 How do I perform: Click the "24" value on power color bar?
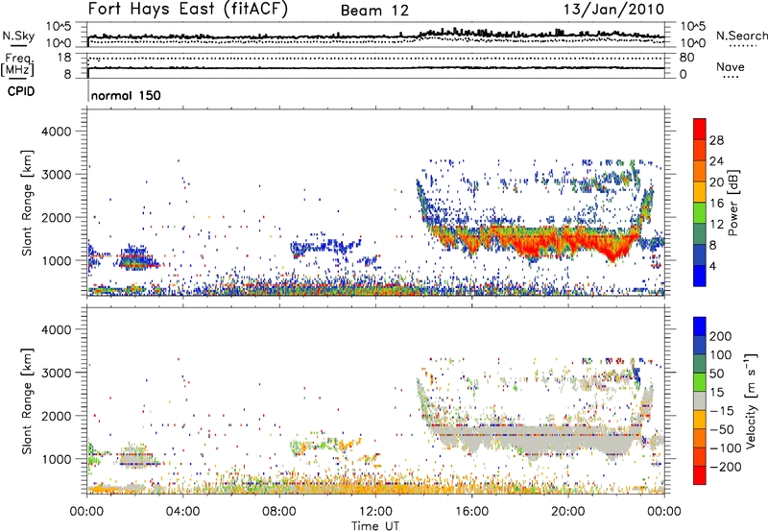tap(716, 161)
